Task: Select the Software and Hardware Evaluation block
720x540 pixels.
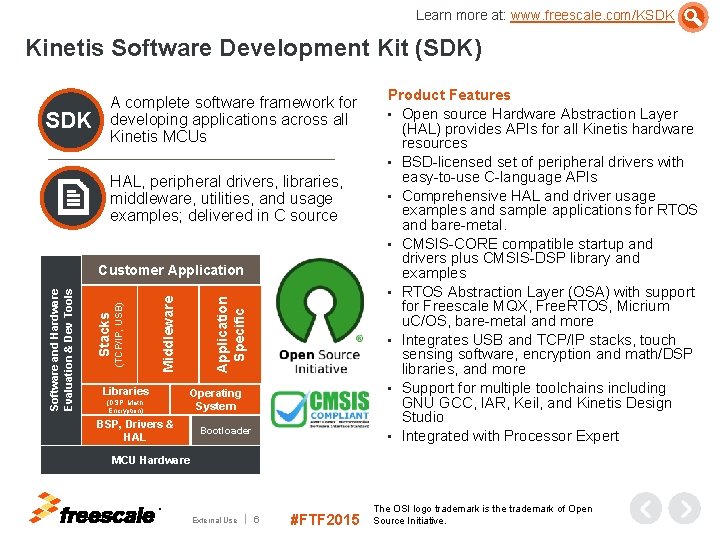Action: point(61,350)
